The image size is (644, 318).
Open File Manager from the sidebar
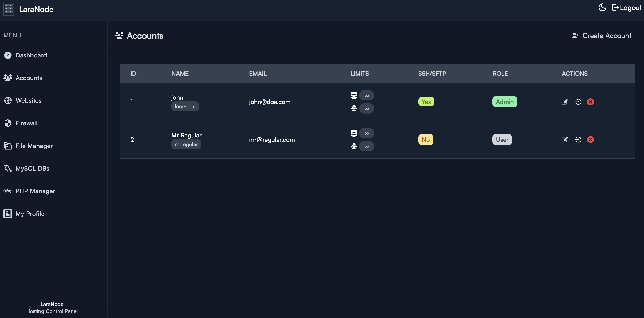click(34, 146)
